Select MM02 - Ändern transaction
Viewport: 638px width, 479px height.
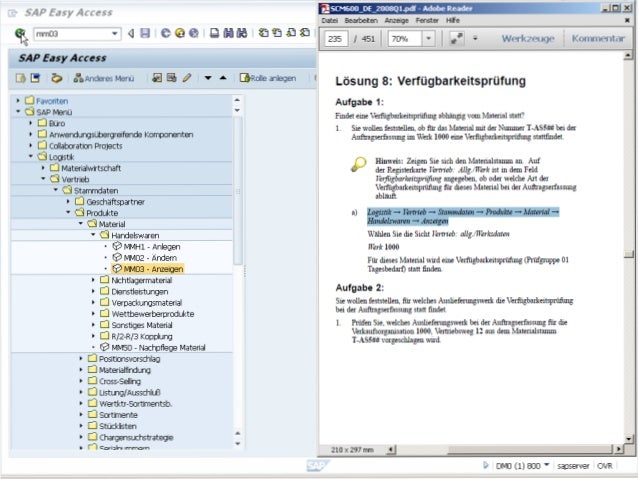(150, 258)
